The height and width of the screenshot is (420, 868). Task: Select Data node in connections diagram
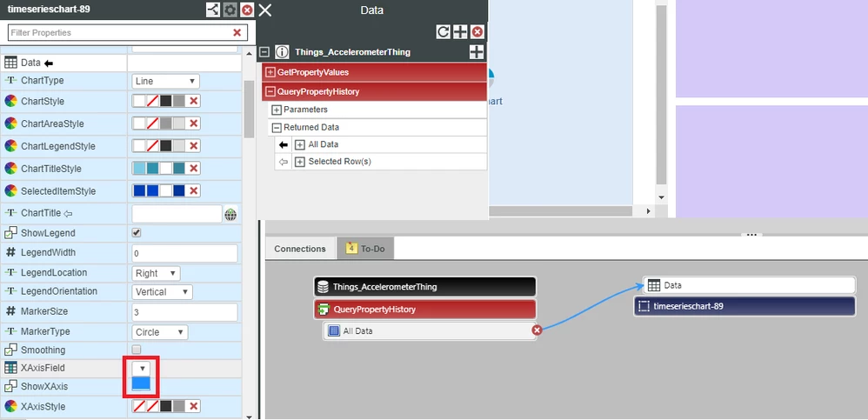tap(750, 285)
